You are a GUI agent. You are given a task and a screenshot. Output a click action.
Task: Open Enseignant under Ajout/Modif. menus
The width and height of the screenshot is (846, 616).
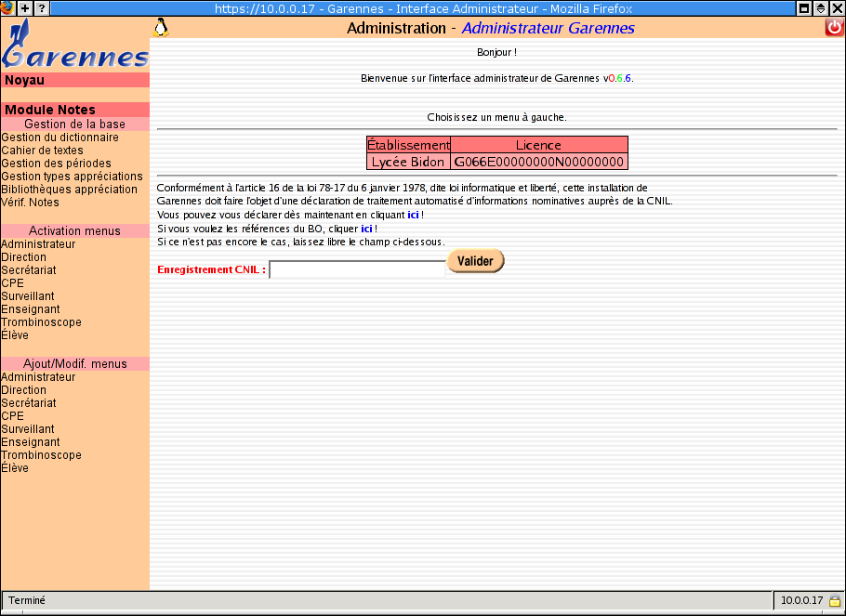coord(31,442)
